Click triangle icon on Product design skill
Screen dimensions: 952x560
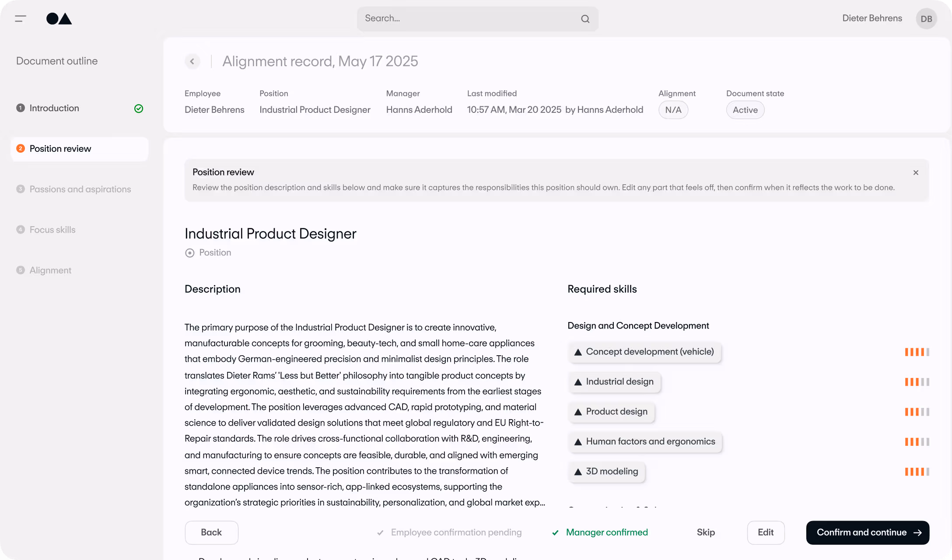pos(578,412)
